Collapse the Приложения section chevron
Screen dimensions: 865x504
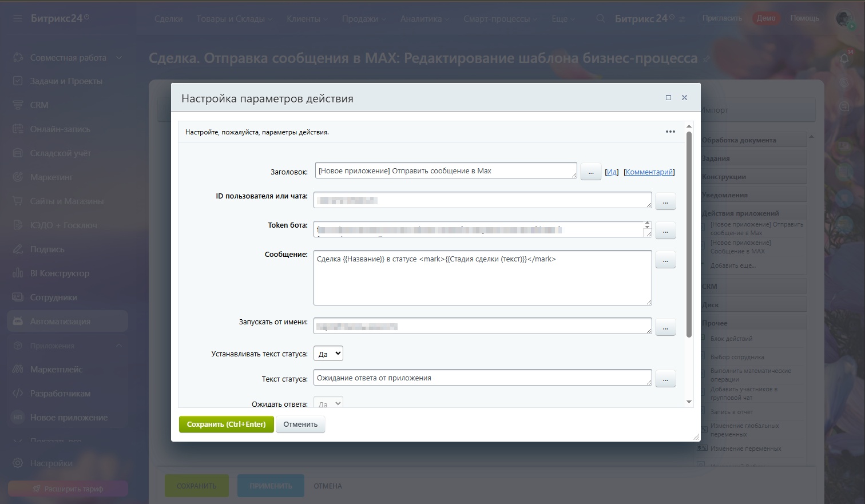[x=119, y=346]
